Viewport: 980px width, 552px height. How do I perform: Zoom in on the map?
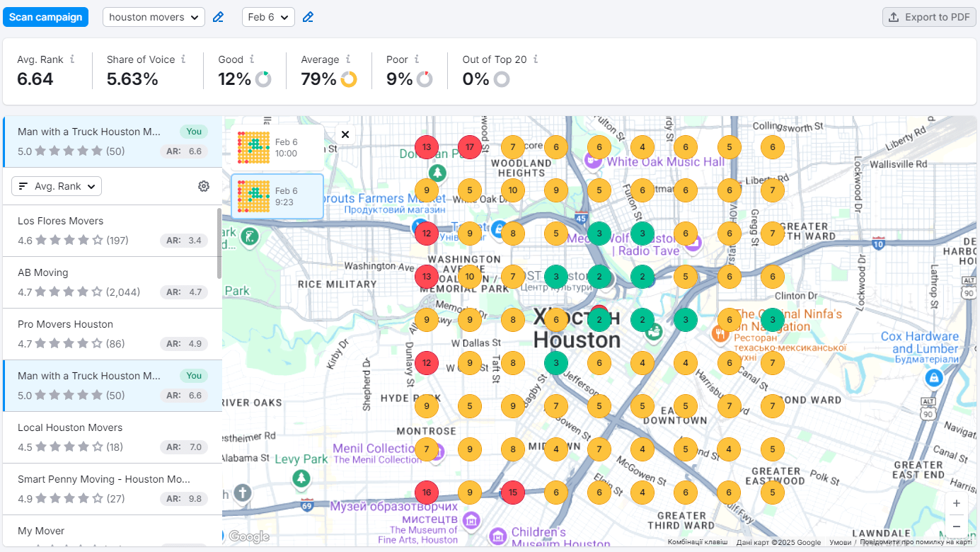coord(957,503)
